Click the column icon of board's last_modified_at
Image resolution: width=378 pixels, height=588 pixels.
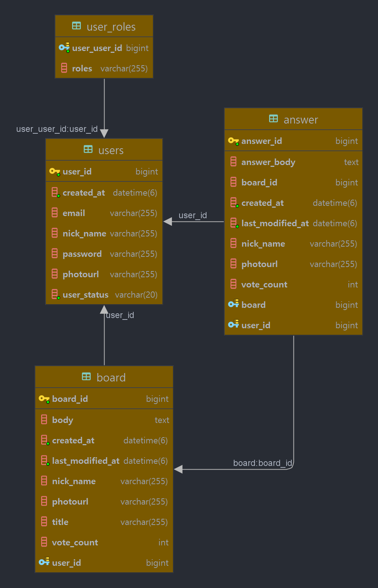(x=45, y=460)
